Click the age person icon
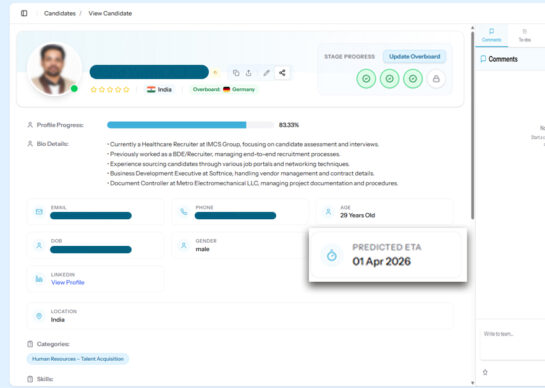Viewport: 545px width, 388px height. [328, 211]
